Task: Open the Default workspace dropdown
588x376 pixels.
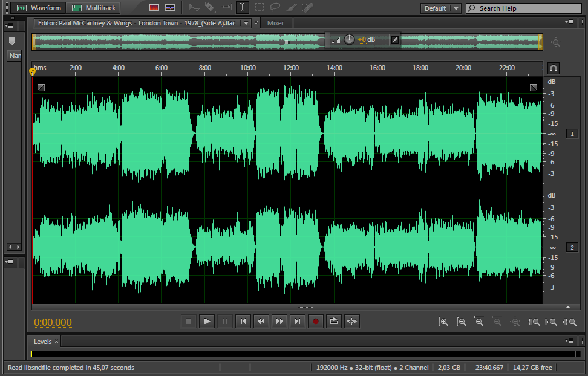Action: pyautogui.click(x=440, y=8)
